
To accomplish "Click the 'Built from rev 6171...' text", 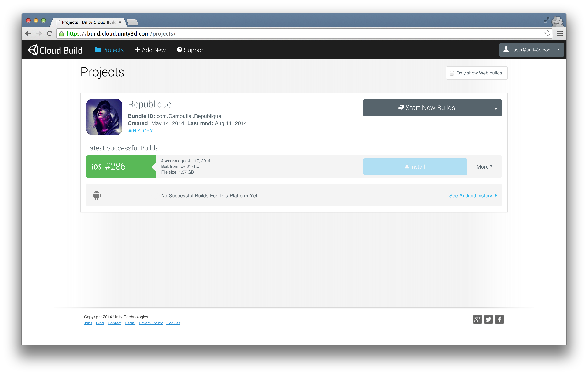I will click(x=180, y=166).
